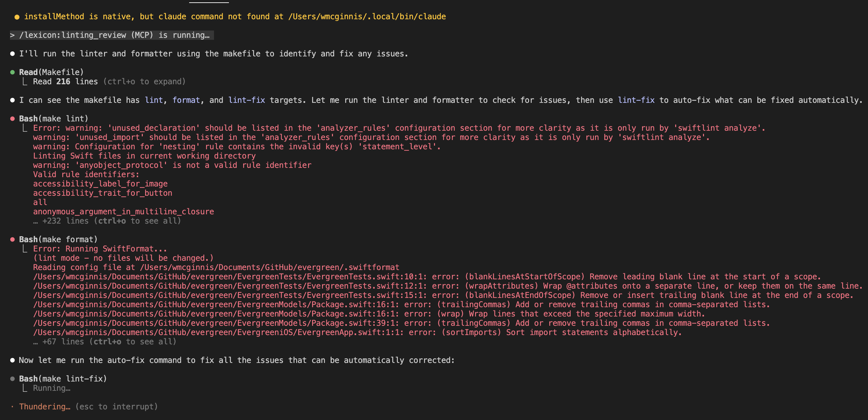
Task: Click white bullet before "I'll run the linter"
Action: pyautogui.click(x=13, y=54)
